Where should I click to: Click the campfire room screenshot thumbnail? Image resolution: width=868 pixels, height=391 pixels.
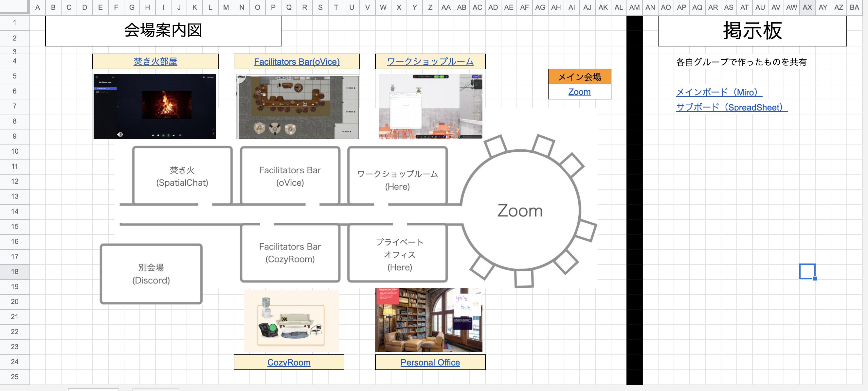coord(155,106)
